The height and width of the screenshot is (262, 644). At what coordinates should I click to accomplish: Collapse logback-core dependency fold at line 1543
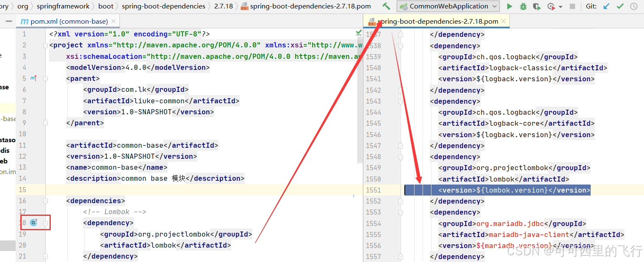pos(401,101)
